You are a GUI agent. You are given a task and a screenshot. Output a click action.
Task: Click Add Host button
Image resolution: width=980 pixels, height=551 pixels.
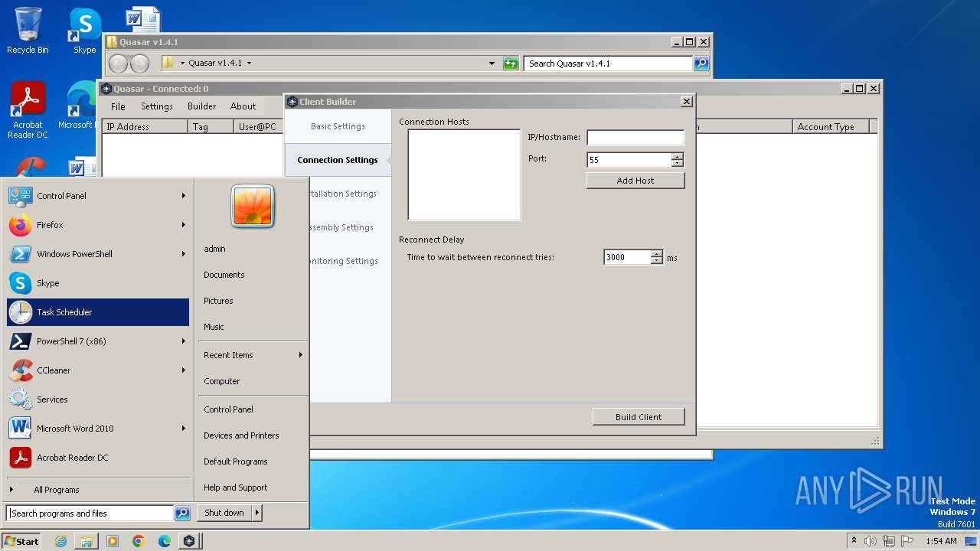point(635,181)
